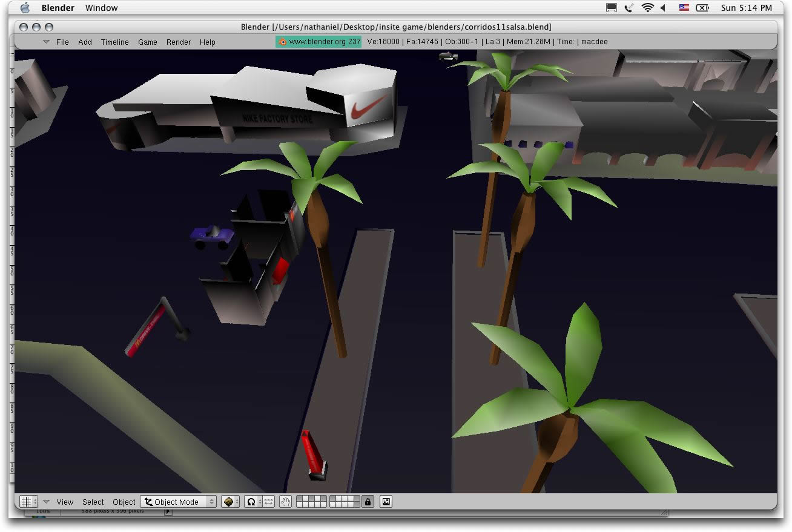Click the 3D View window type icon
This screenshot has height=532, width=792.
(x=25, y=502)
